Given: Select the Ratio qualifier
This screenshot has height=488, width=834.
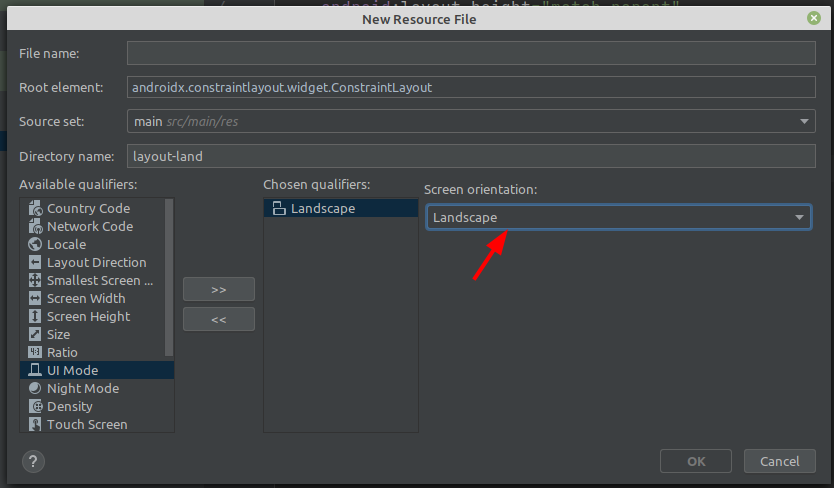Looking at the screenshot, I should click(x=62, y=353).
